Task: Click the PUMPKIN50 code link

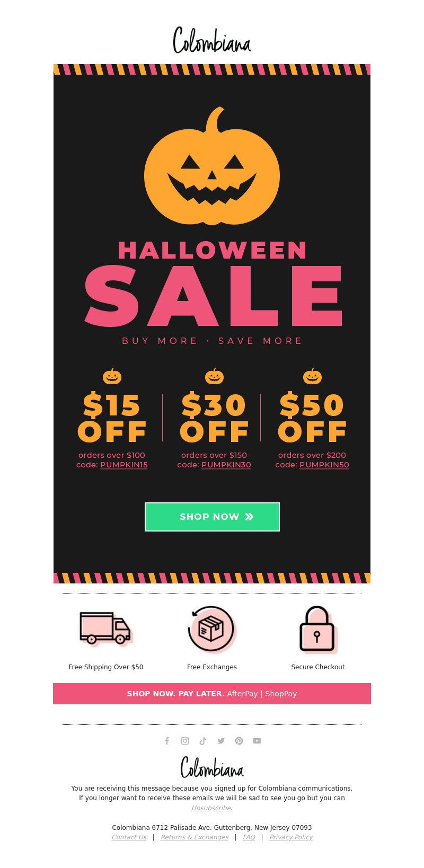Action: coord(324,465)
